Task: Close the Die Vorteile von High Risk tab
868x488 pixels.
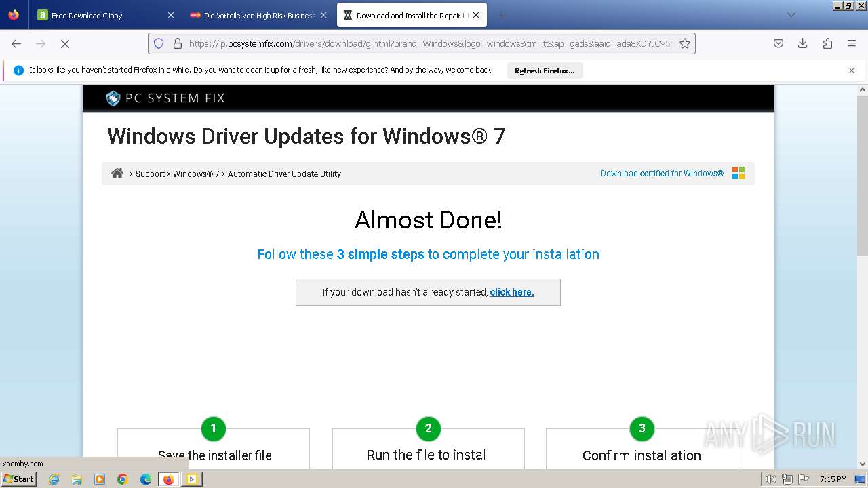Action: (x=323, y=15)
